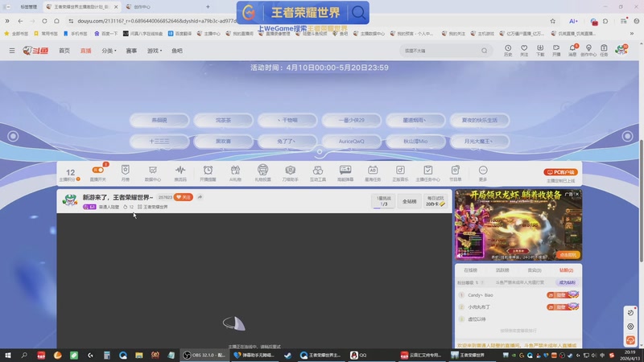The height and width of the screenshot is (362, 644).
Task: Go to 鱼吧 in Douyu navigation
Action: pos(177,51)
